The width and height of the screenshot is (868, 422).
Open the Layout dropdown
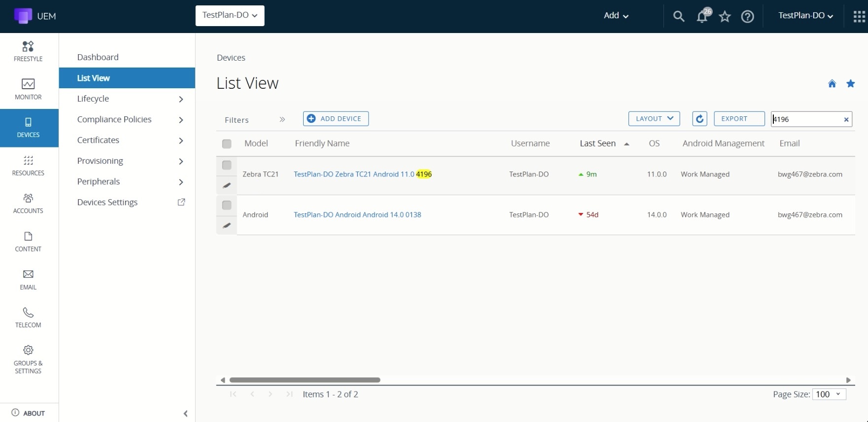[654, 119]
